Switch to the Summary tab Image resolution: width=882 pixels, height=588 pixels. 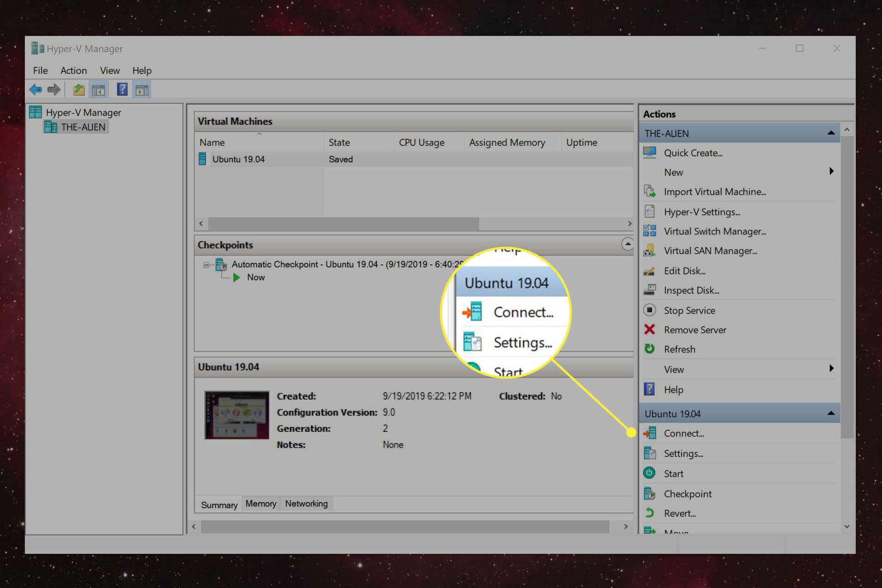219,504
